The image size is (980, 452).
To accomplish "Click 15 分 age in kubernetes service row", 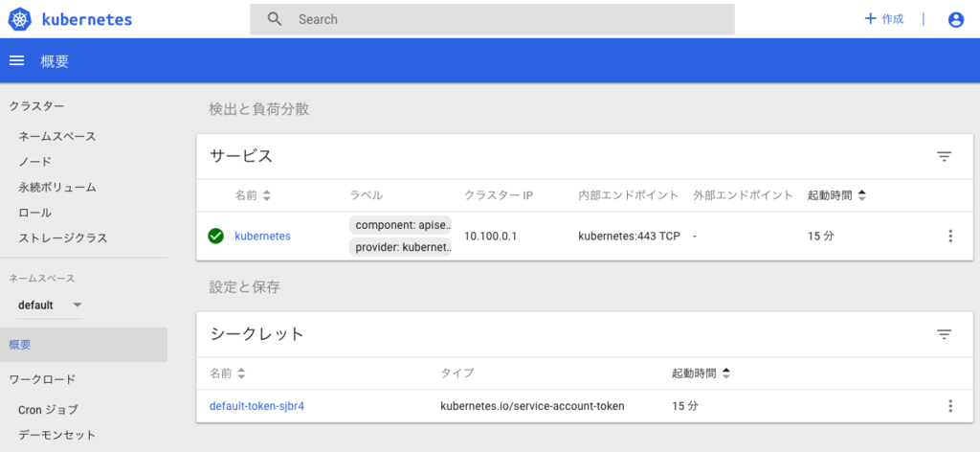I will pyautogui.click(x=820, y=237).
